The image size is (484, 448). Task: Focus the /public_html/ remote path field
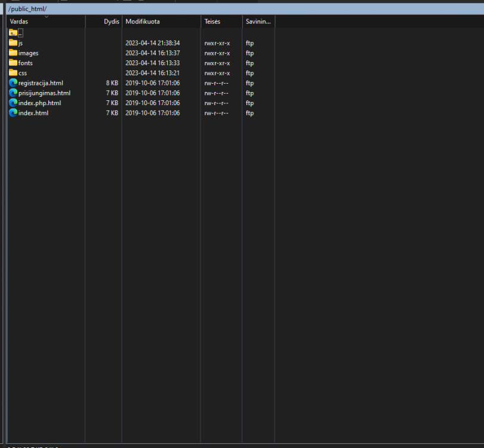click(x=239, y=9)
